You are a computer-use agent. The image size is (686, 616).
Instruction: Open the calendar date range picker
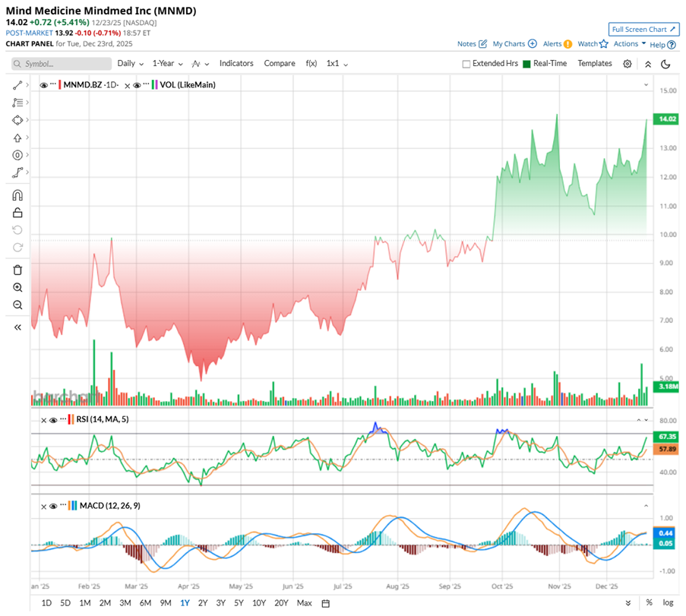click(x=325, y=603)
